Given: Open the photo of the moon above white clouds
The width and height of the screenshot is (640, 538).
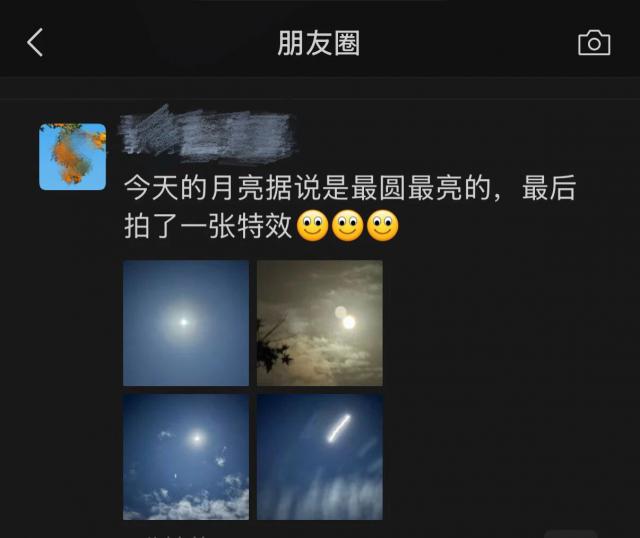Looking at the screenshot, I should [x=186, y=457].
